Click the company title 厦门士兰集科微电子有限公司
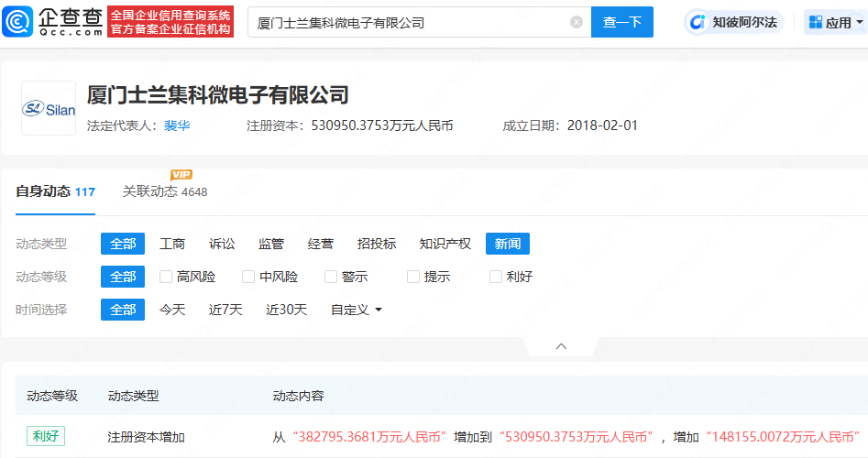868x458 pixels. click(217, 95)
